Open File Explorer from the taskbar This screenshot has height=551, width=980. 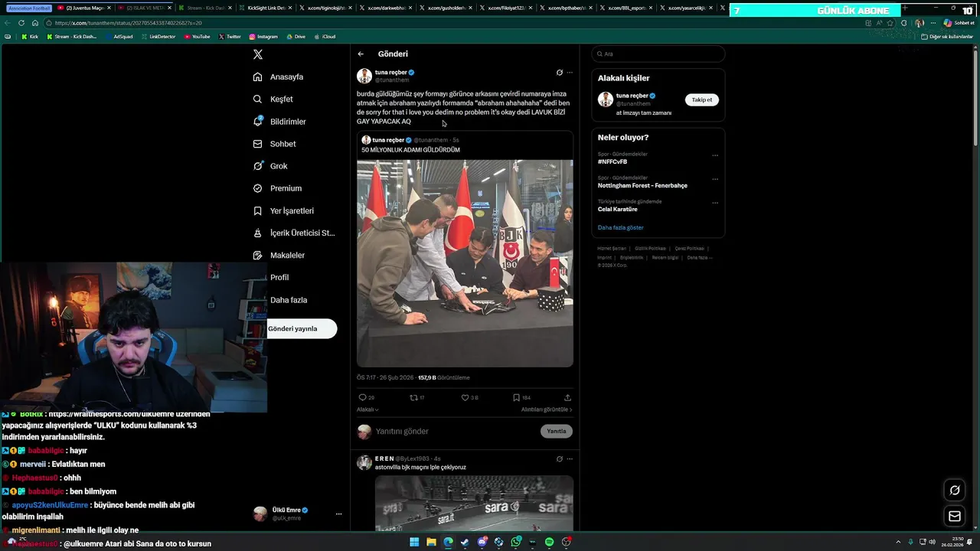point(431,542)
